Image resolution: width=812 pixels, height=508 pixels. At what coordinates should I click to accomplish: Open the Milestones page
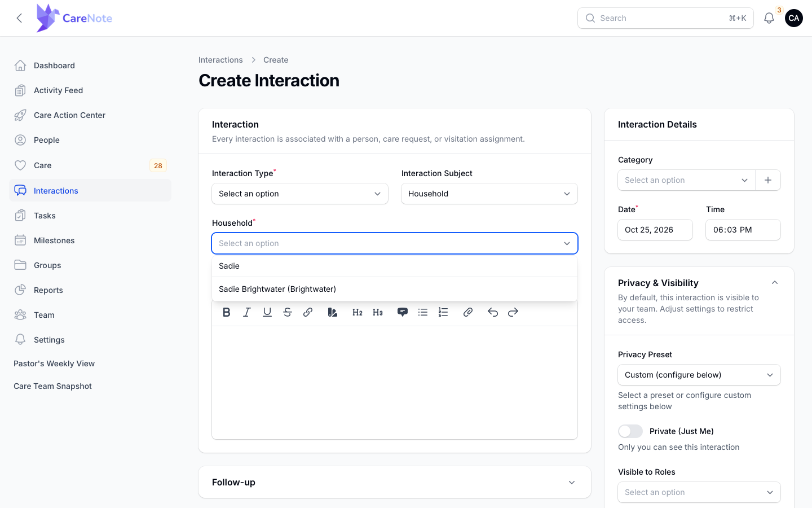(90, 240)
